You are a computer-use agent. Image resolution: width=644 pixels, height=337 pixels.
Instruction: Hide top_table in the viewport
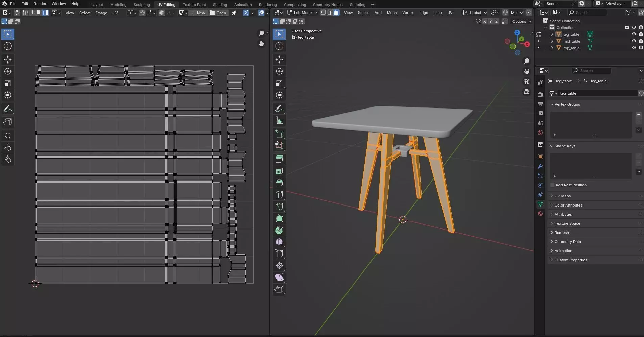[634, 48]
